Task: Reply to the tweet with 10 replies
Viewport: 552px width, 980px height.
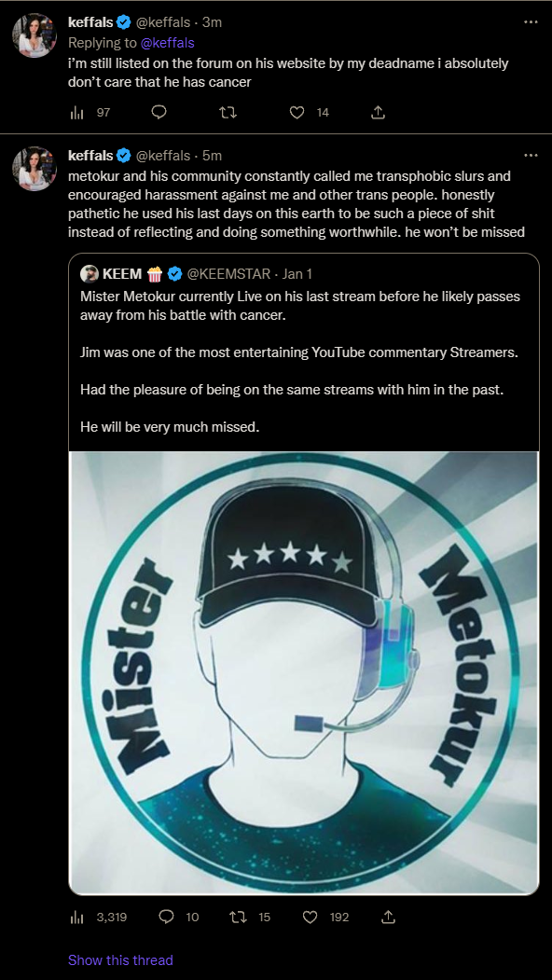Action: tap(179, 917)
